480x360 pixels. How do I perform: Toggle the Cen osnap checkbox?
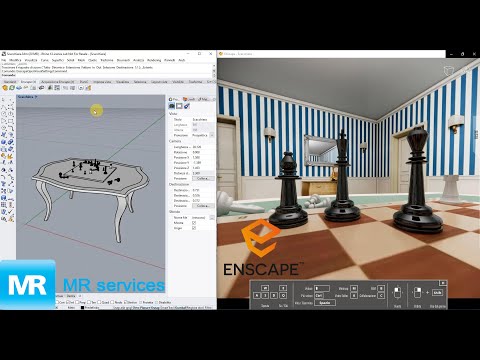coord(58,302)
